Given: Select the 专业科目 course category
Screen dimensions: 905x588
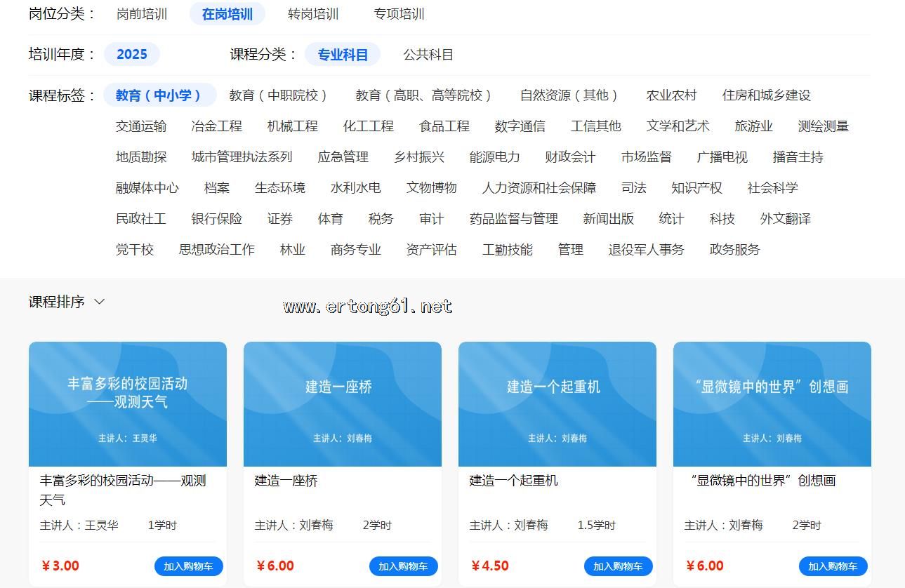Looking at the screenshot, I should (x=343, y=54).
